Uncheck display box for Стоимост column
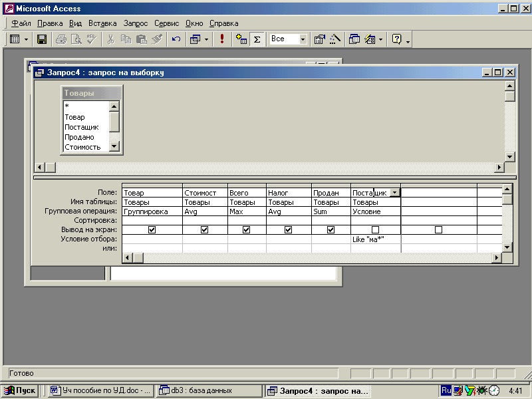532x399 pixels. click(x=204, y=229)
